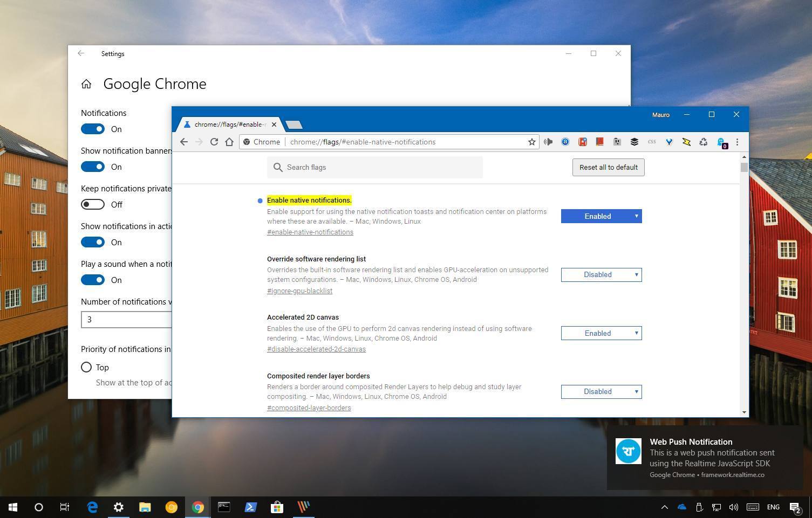
Task: Open Accelerated 2D canvas dropdown
Action: click(x=602, y=333)
